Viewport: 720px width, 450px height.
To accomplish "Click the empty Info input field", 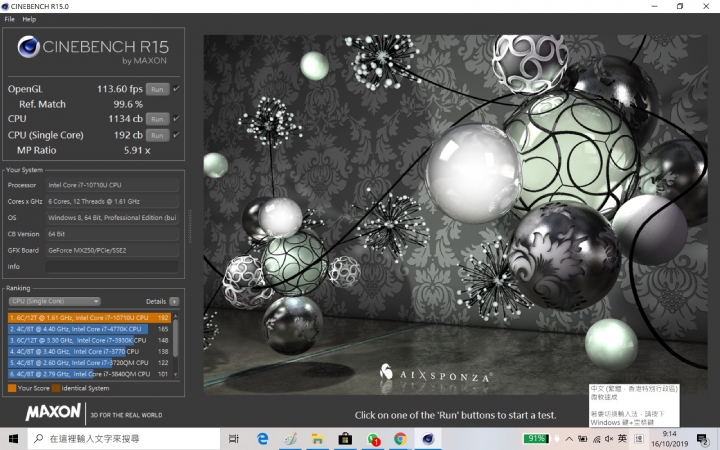I will 112,266.
